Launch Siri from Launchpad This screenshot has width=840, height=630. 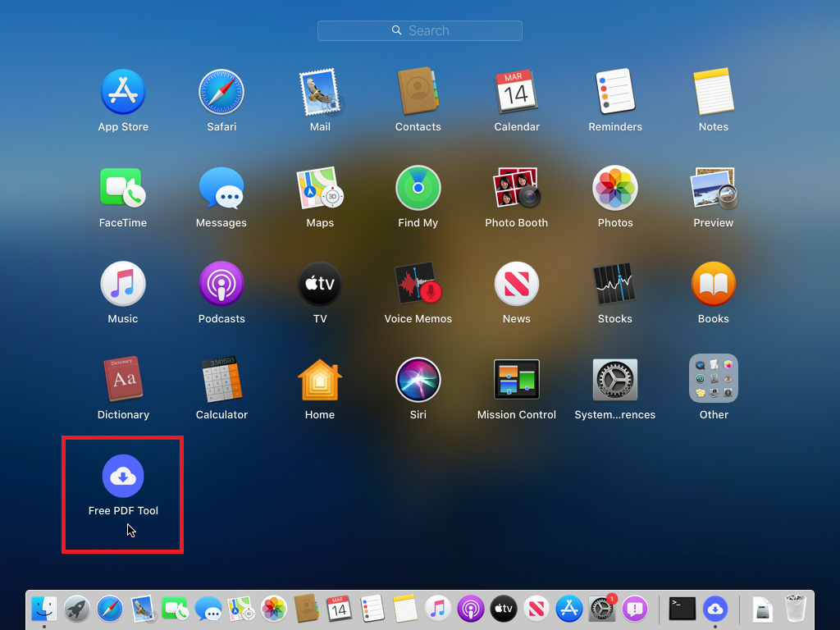(x=418, y=380)
